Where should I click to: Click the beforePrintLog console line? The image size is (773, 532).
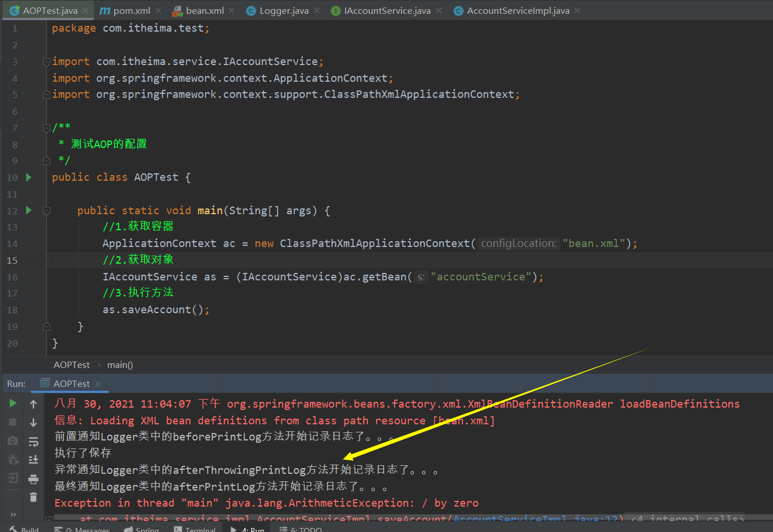(225, 437)
